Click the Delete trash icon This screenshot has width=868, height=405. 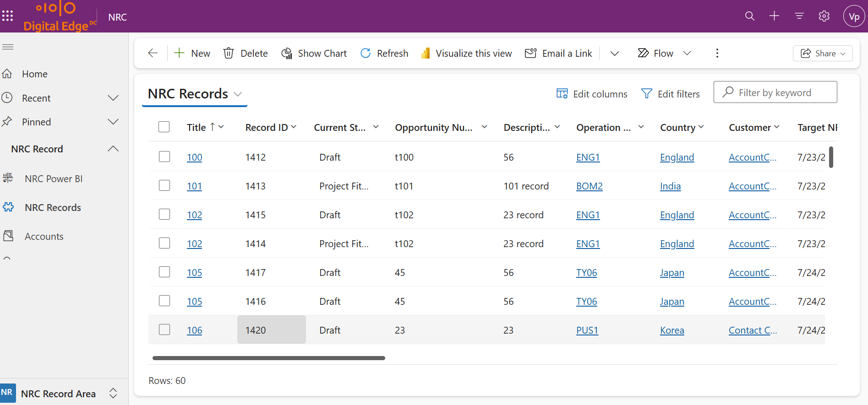click(229, 53)
